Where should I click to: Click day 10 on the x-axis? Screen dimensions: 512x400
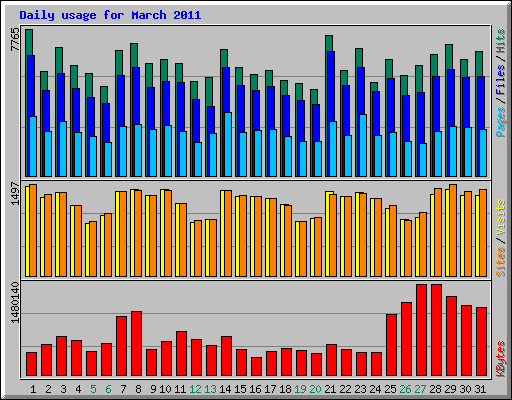165,389
